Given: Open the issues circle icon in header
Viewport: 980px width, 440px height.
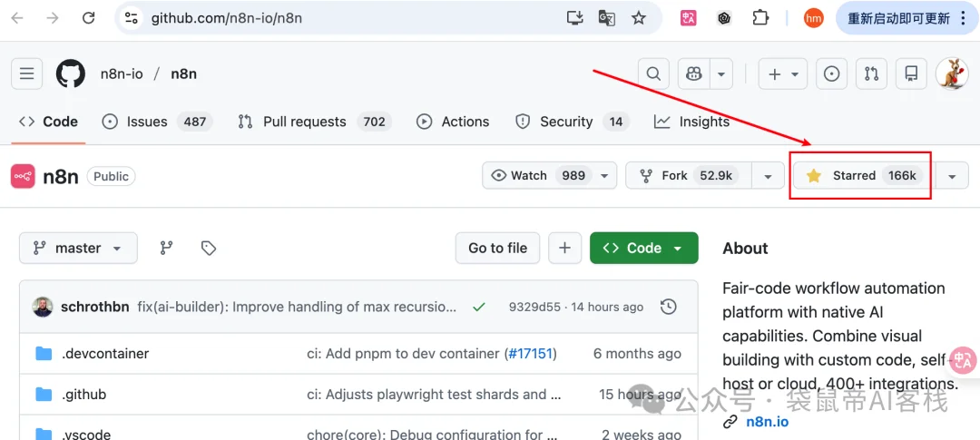Looking at the screenshot, I should pos(831,74).
